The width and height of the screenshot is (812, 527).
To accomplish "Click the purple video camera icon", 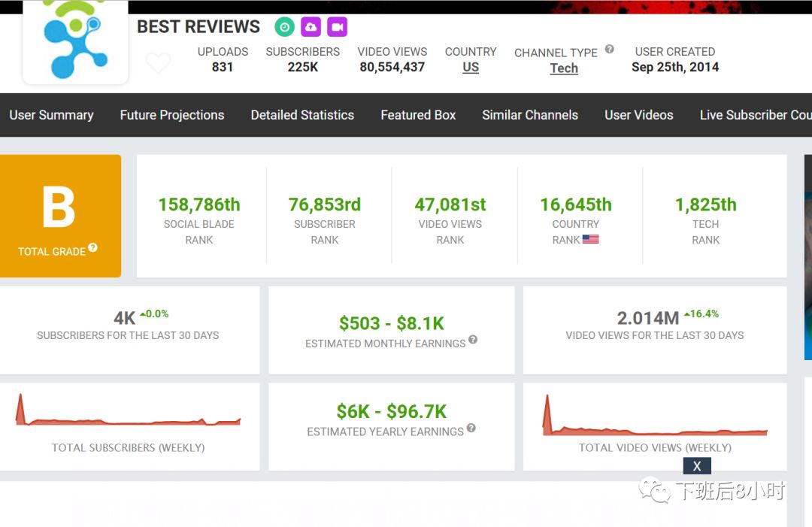I will click(x=337, y=27).
